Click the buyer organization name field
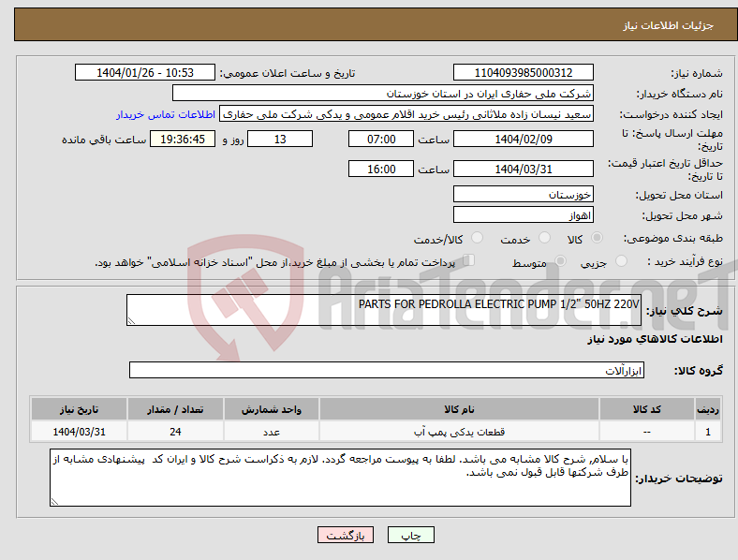The height and width of the screenshot is (560, 738). point(383,93)
